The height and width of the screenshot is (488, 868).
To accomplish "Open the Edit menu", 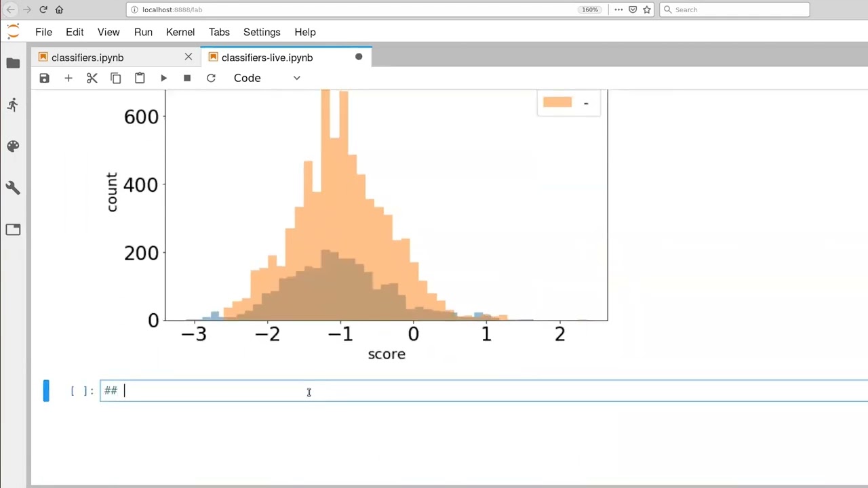I will pyautogui.click(x=75, y=32).
